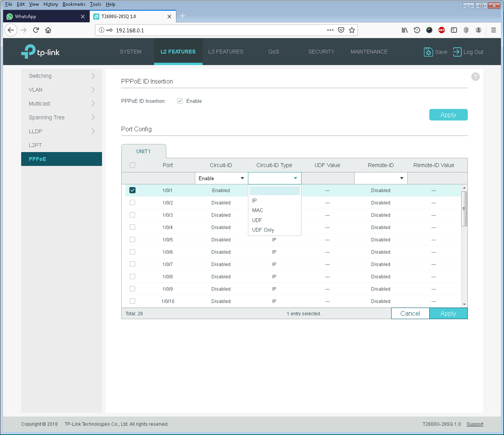Image resolution: width=504 pixels, height=435 pixels.
Task: Reload the page with the refresh icon
Action: pos(36,30)
